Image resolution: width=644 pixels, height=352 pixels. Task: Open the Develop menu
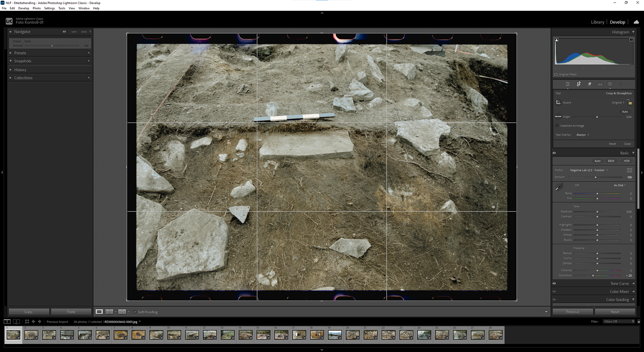[23, 8]
